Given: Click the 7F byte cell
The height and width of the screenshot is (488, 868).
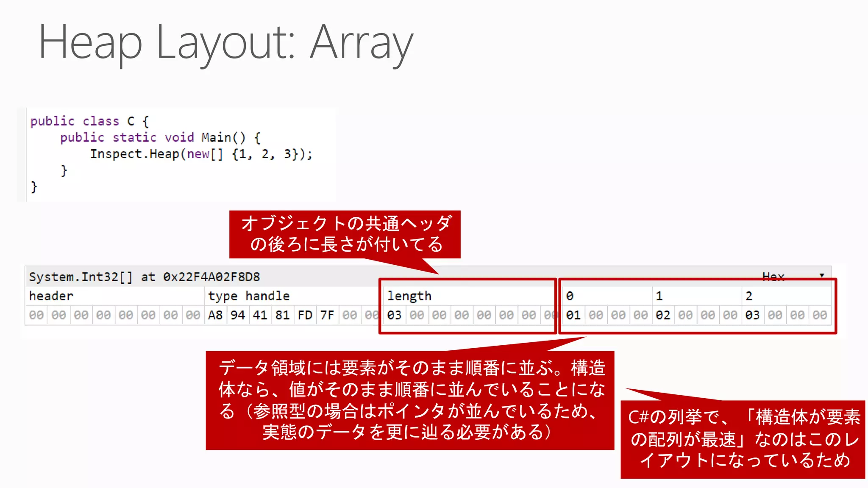Looking at the screenshot, I should (x=327, y=315).
